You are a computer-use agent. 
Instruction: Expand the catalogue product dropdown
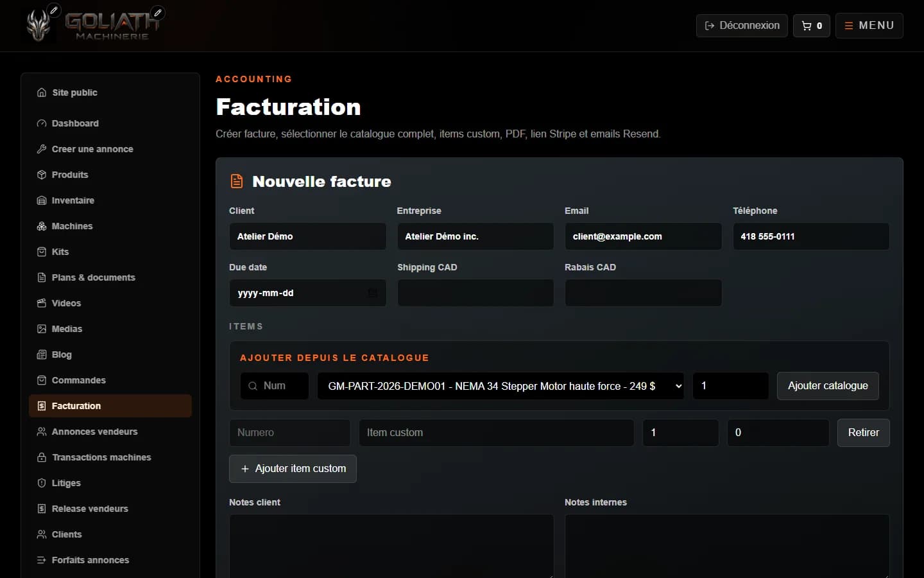click(501, 386)
